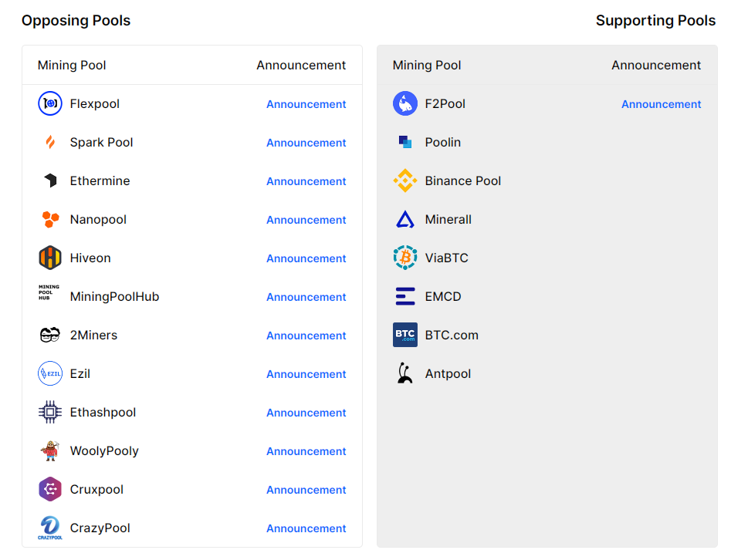
Task: Click the Spark Pool flame icon
Action: (50, 142)
